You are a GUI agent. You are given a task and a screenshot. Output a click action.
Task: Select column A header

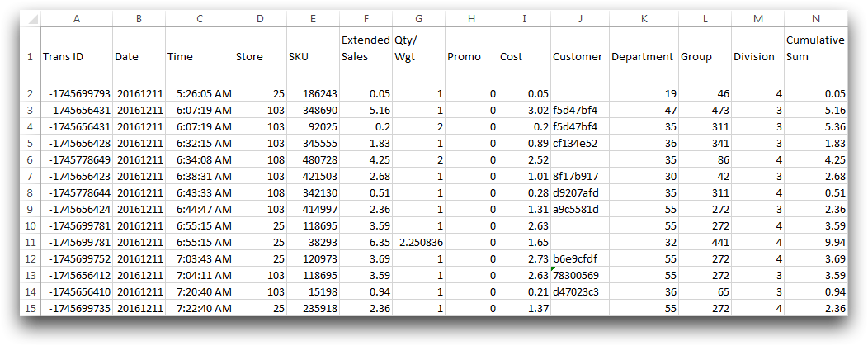click(x=77, y=19)
